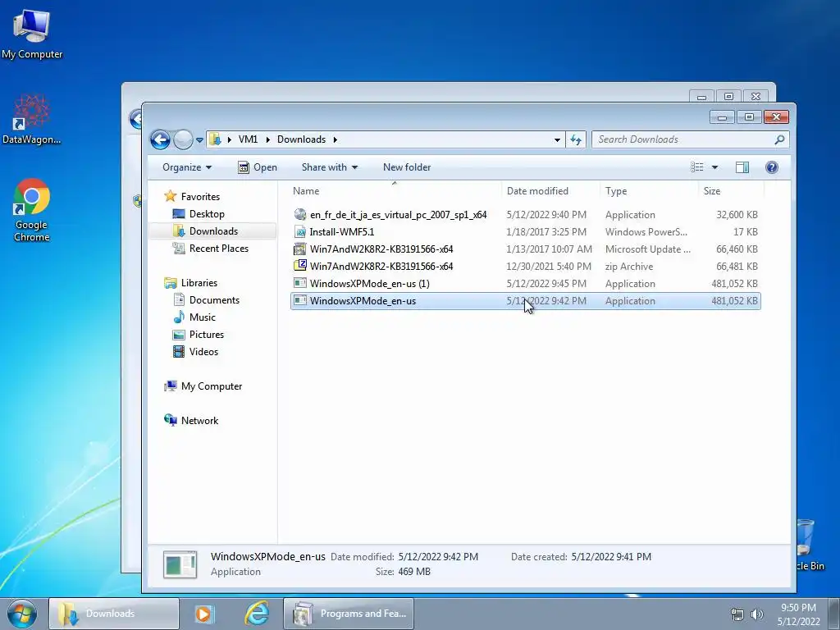
Task: Click the Forward navigation arrow
Action: 183,139
